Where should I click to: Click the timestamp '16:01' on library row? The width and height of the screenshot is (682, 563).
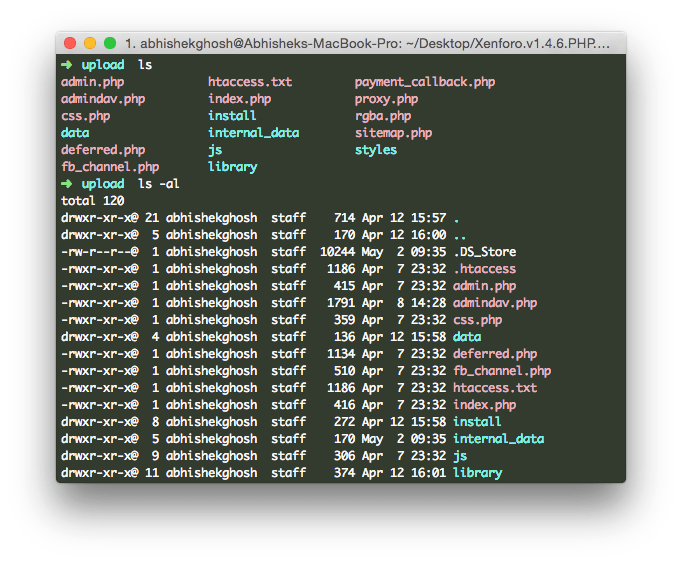[x=428, y=473]
